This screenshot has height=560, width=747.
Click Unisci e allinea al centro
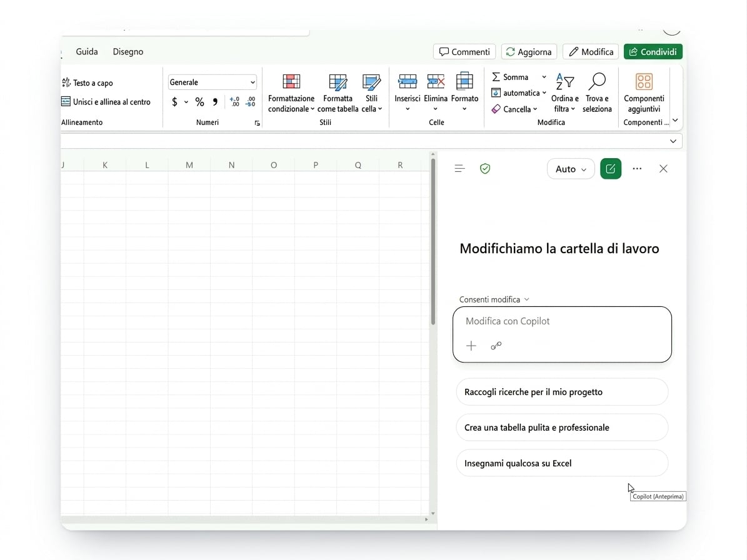pos(106,101)
